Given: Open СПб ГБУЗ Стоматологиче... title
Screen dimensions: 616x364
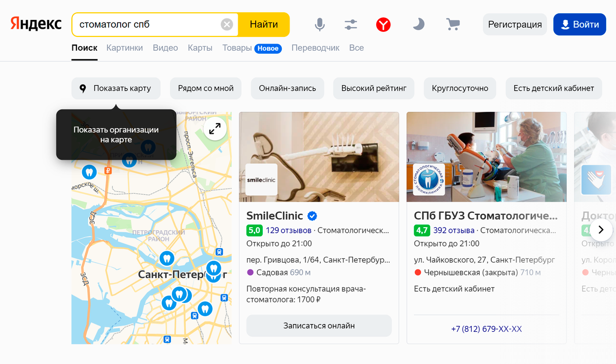Looking at the screenshot, I should [x=486, y=216].
